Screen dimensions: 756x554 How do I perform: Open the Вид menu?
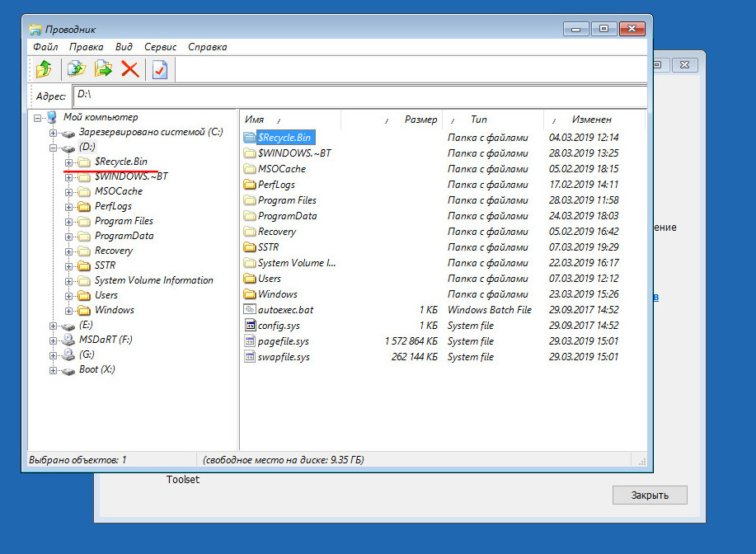pyautogui.click(x=124, y=47)
